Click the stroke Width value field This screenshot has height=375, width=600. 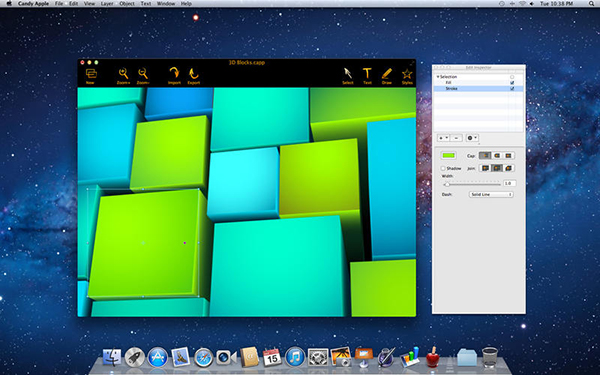(509, 183)
